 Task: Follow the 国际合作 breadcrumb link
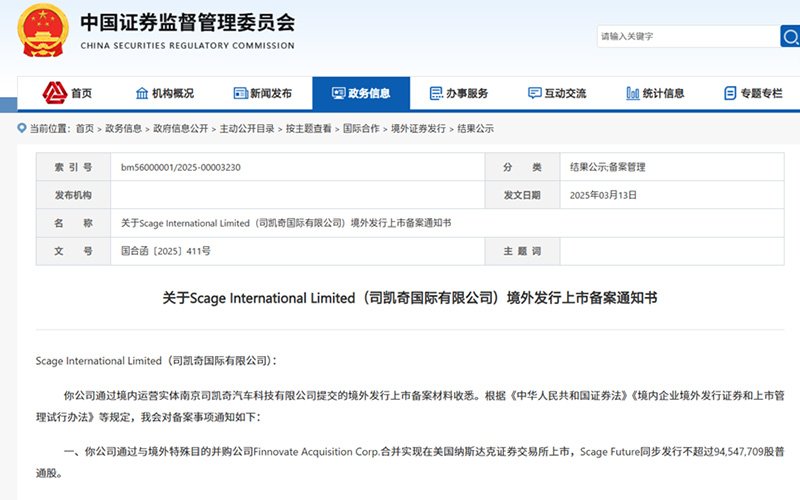coord(361,129)
